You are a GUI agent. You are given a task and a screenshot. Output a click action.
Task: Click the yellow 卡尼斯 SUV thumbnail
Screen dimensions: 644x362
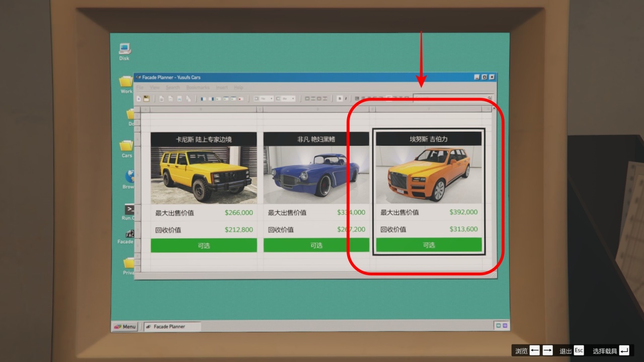pyautogui.click(x=204, y=175)
